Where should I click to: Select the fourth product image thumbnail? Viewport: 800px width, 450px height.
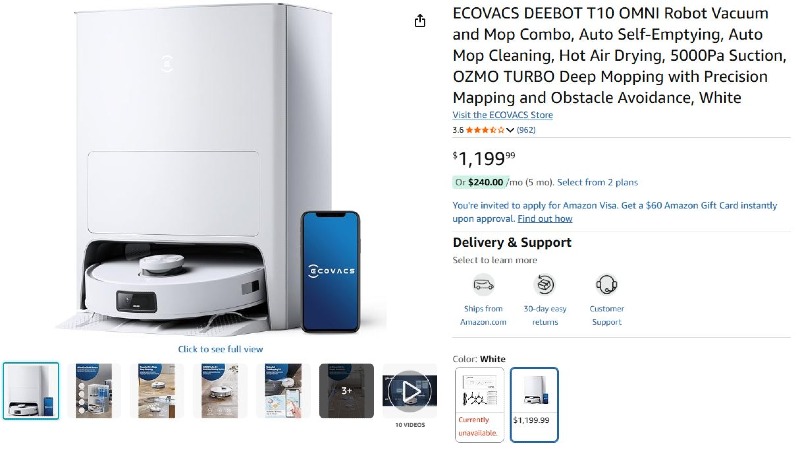coord(220,391)
